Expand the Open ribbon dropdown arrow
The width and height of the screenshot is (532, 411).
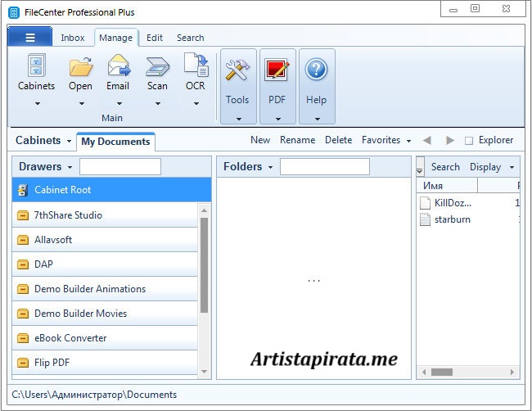tap(81, 103)
